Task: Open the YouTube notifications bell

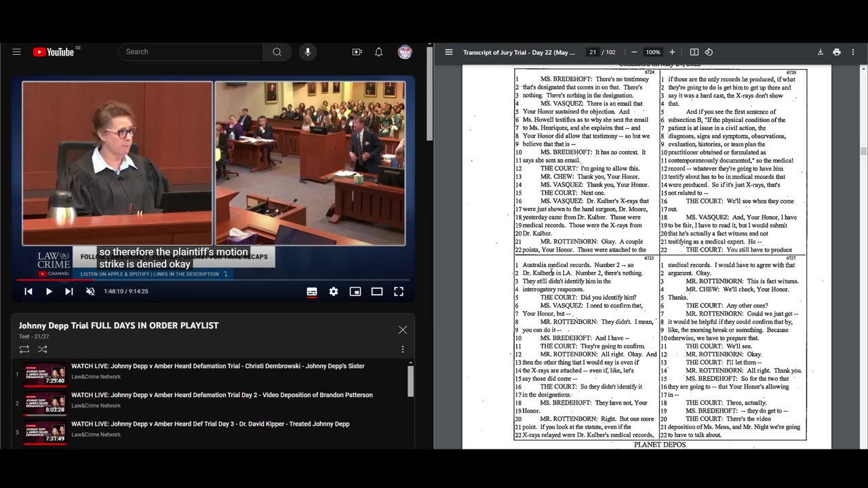Action: pos(379,52)
